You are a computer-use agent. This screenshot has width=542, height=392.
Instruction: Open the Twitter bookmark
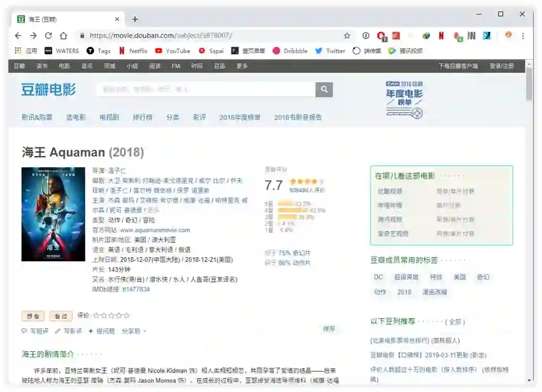330,51
